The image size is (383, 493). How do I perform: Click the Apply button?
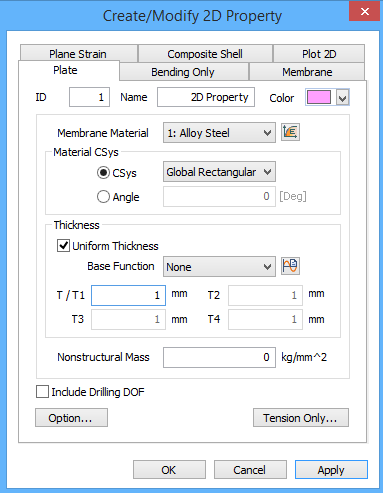click(331, 470)
